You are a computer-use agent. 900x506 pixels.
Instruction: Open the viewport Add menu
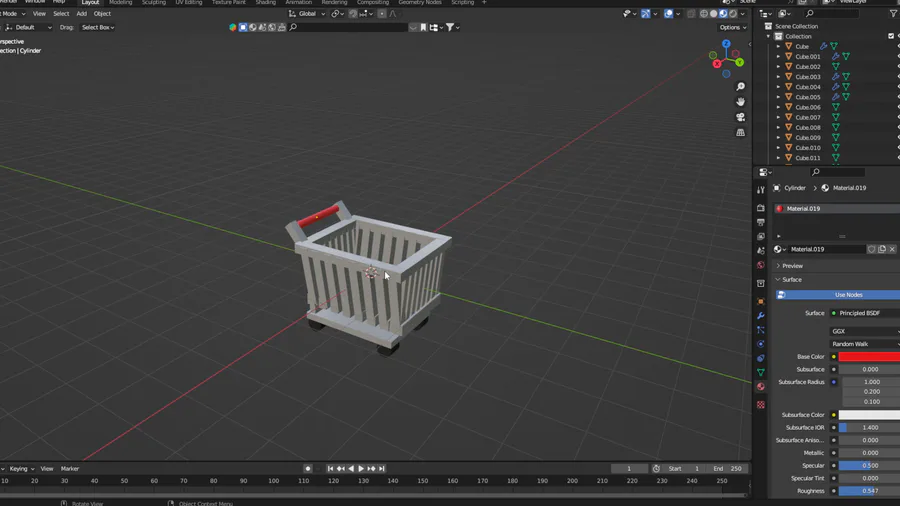(82, 14)
